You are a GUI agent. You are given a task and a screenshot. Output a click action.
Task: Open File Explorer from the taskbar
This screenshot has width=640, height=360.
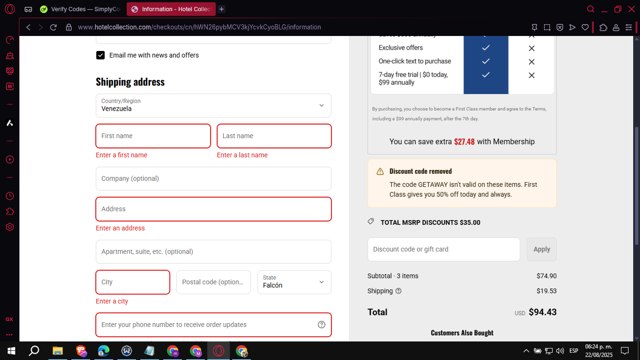click(x=58, y=351)
